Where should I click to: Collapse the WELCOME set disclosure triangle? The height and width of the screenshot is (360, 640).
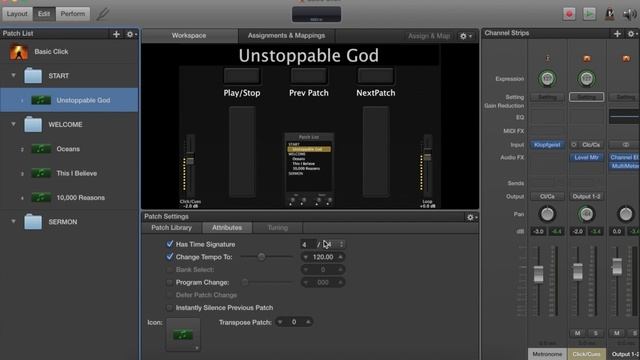[x=13, y=124]
